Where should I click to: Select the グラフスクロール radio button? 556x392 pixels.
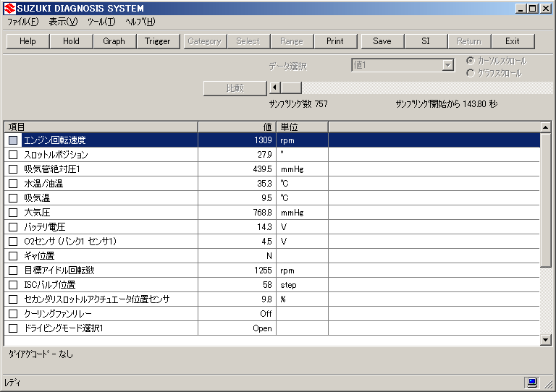pos(471,73)
